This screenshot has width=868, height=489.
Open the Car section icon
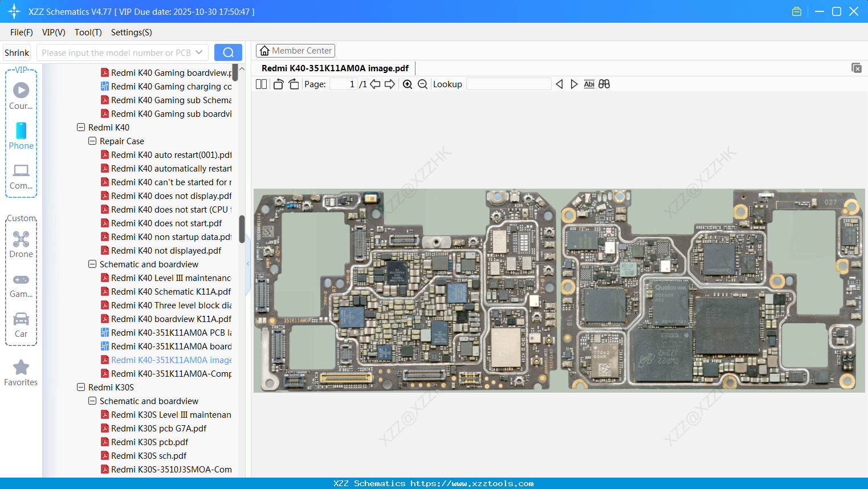pos(21,325)
